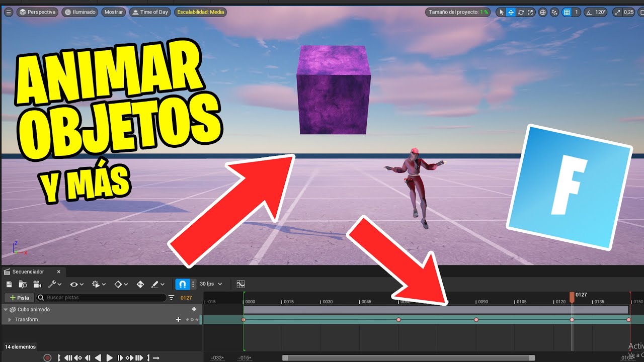
Task: Change the 0,25 scale snap value
Action: (629, 12)
